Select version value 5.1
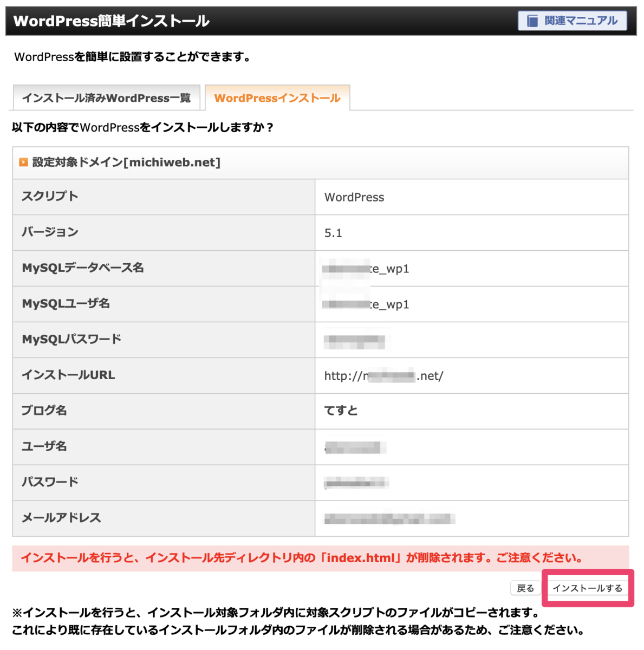This screenshot has width=644, height=650. [333, 233]
